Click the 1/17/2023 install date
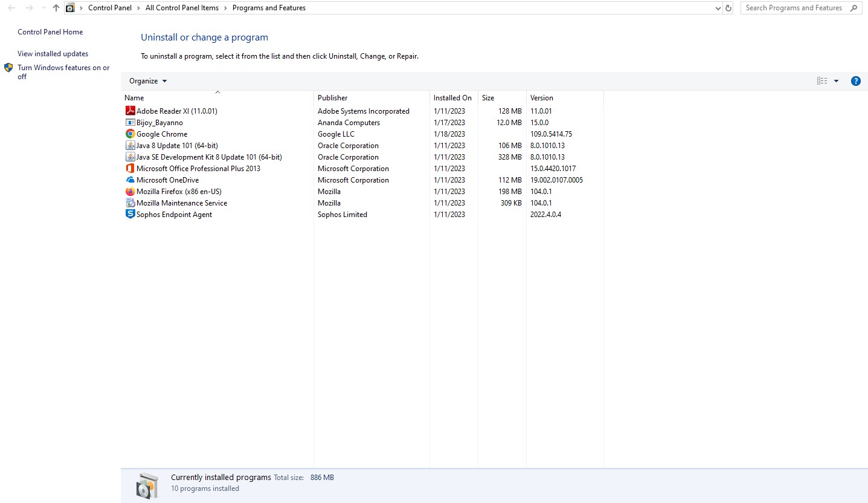 (449, 122)
